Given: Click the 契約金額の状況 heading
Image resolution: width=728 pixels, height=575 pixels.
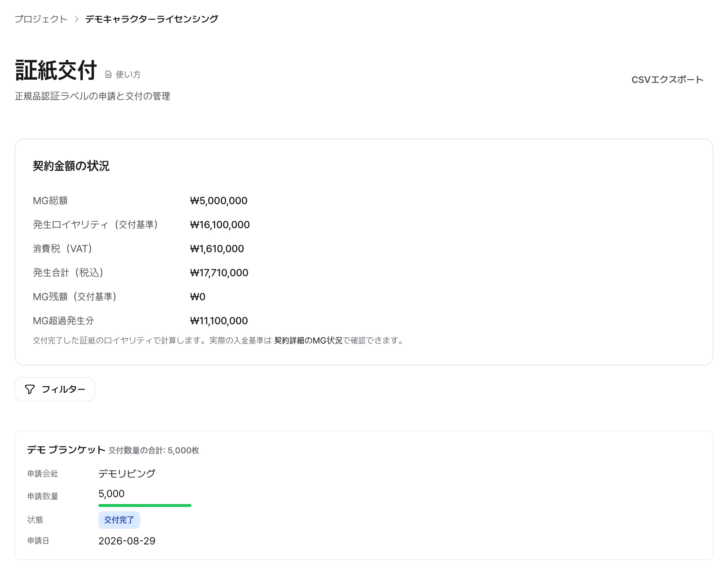Looking at the screenshot, I should point(71,166).
